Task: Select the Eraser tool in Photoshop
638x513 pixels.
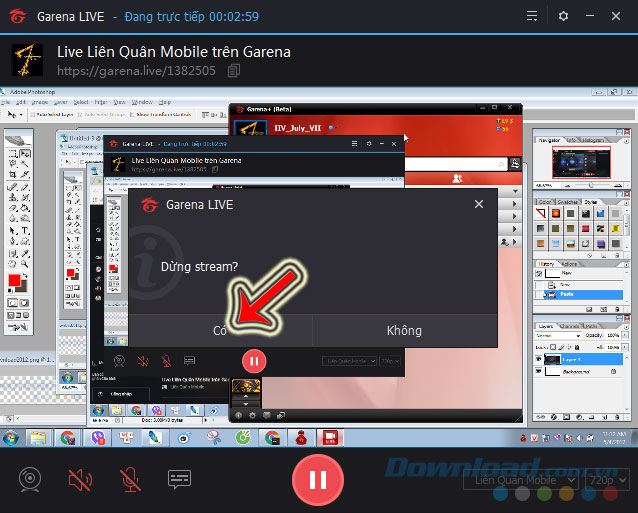Action: click(x=13, y=208)
